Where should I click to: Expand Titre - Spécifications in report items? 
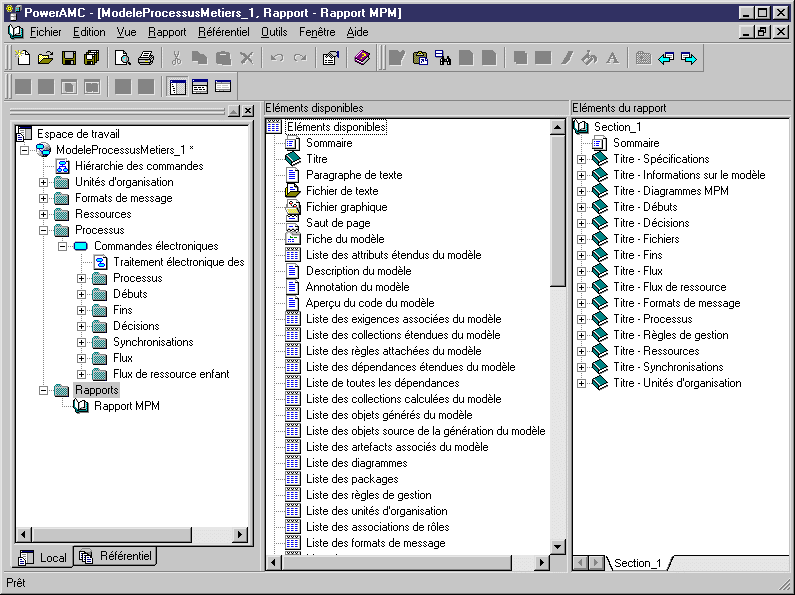(x=581, y=159)
